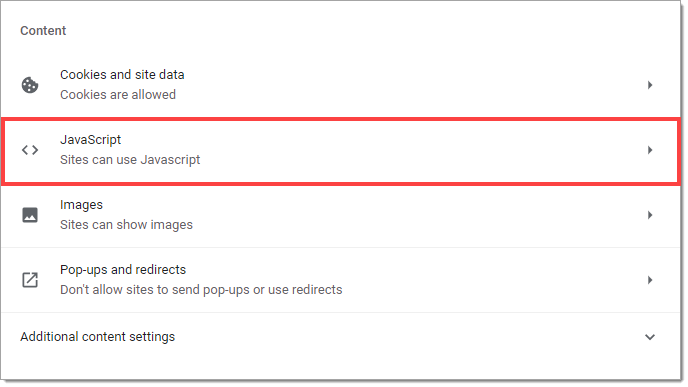Click the 'Content' section heading
This screenshot has width=688, height=387.
(43, 31)
